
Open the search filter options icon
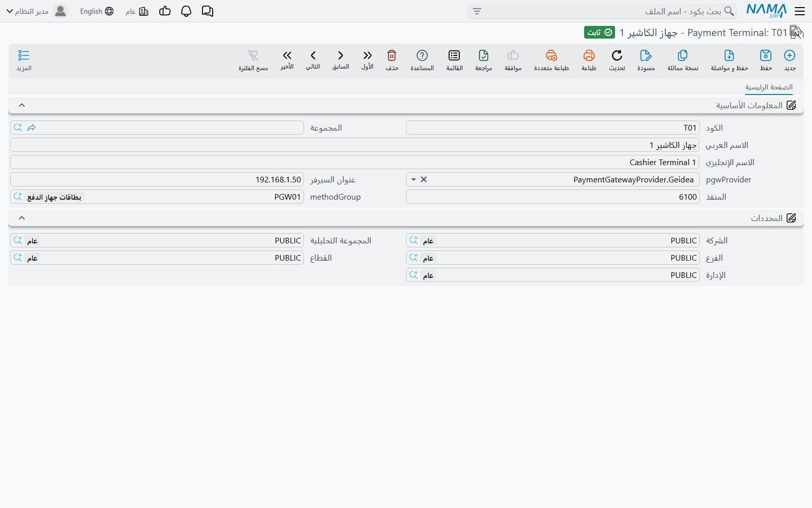click(x=477, y=11)
